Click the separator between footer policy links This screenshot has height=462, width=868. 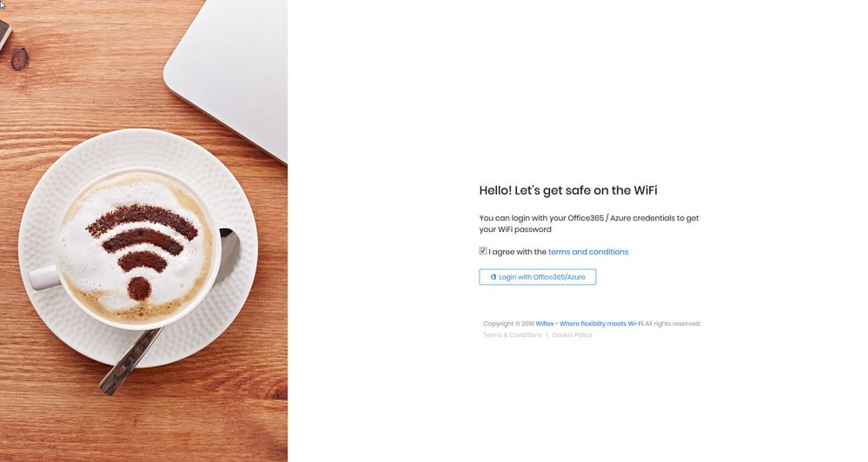point(547,334)
